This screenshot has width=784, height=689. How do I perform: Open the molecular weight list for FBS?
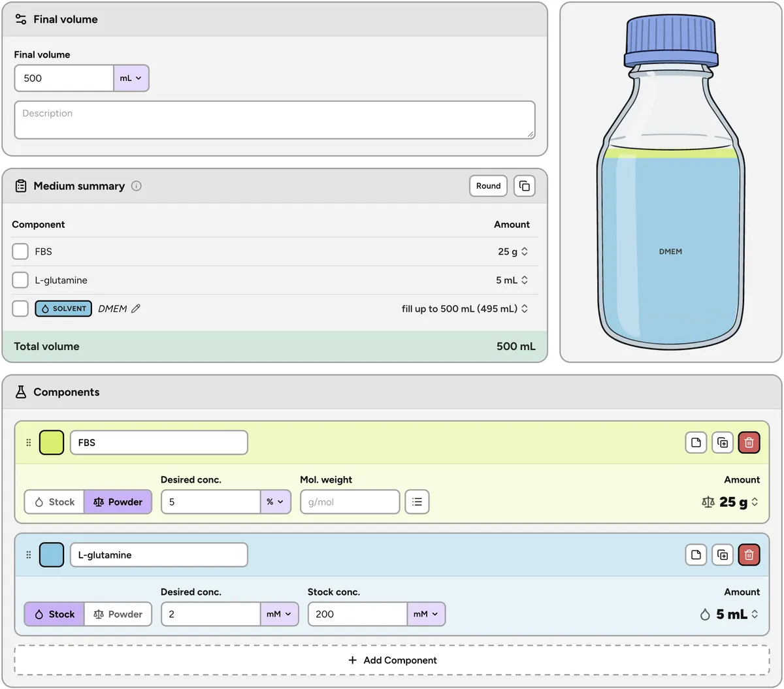[417, 502]
